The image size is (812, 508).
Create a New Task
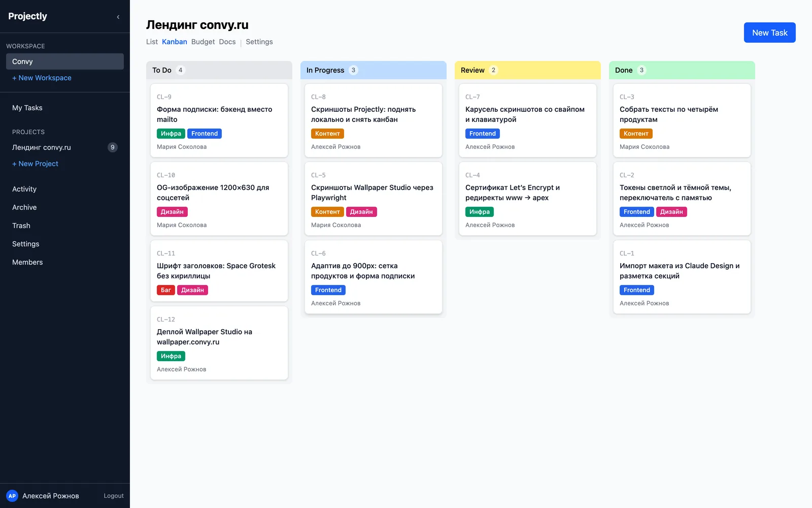[770, 33]
